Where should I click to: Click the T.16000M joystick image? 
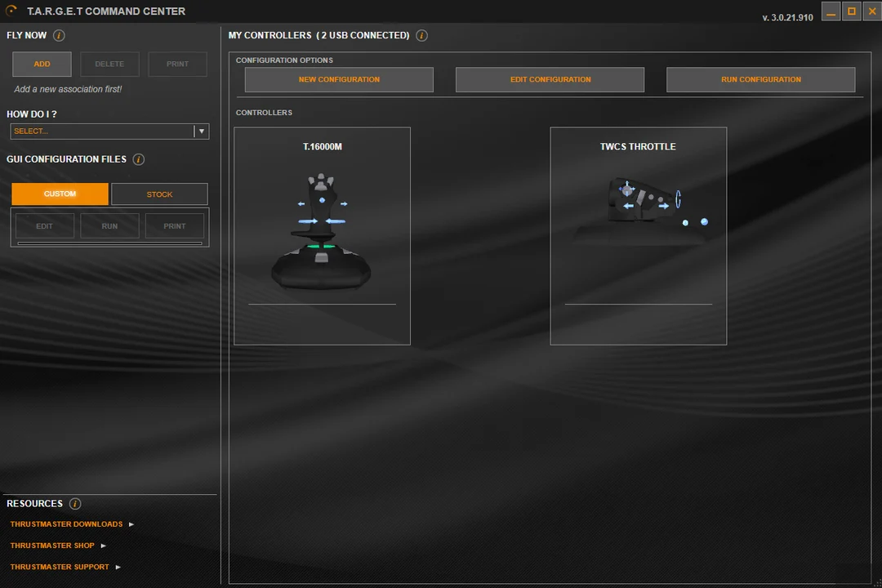[x=322, y=233]
